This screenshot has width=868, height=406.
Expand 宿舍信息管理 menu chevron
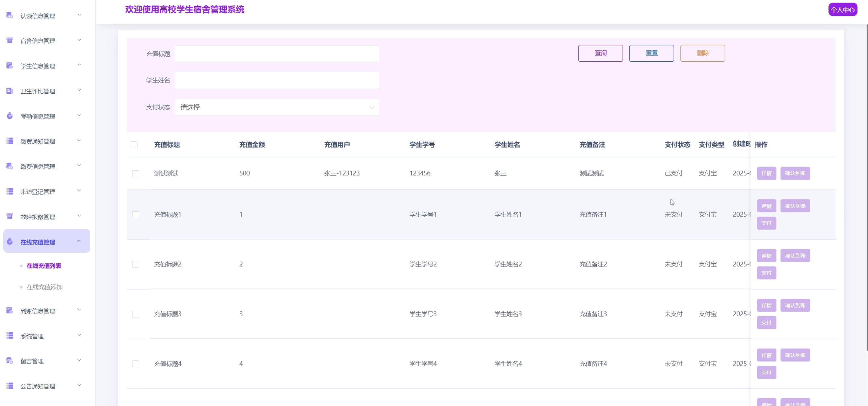(79, 40)
